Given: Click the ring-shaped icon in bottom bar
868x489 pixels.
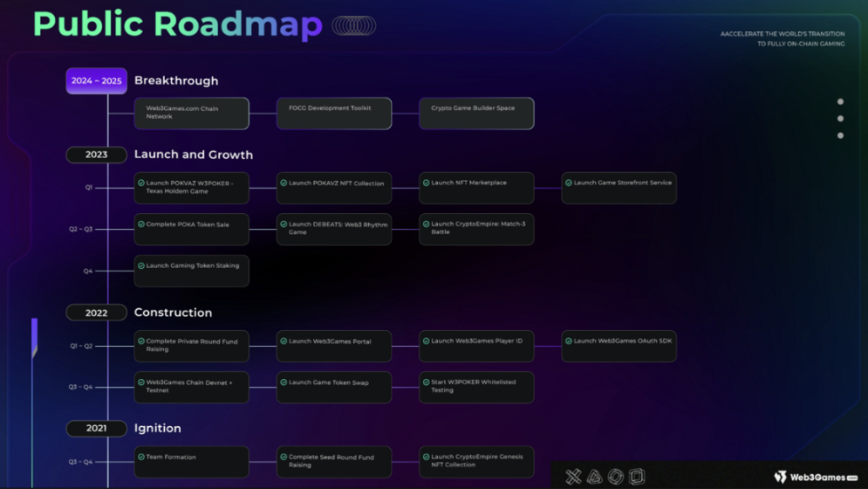Looking at the screenshot, I should [x=616, y=477].
